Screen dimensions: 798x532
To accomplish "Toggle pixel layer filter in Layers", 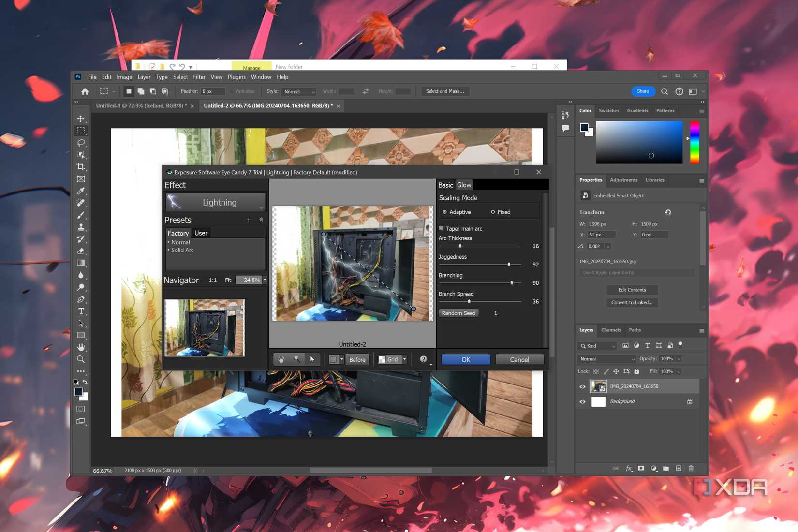I will (625, 346).
